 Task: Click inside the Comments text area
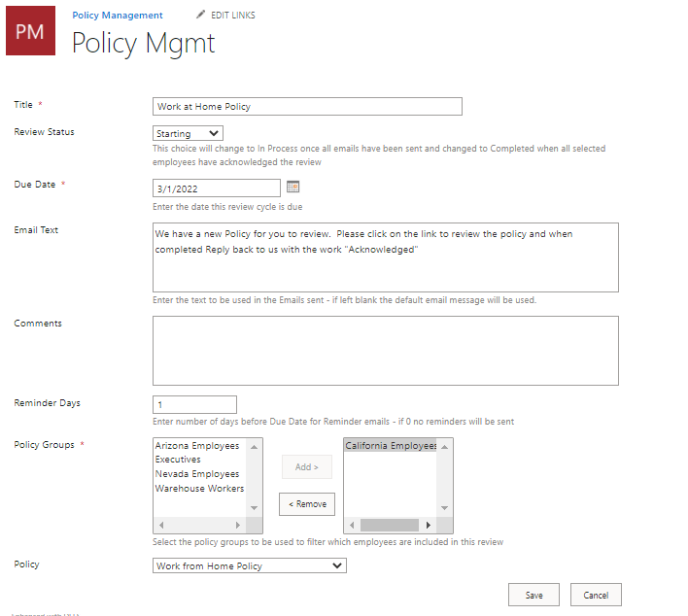click(386, 351)
